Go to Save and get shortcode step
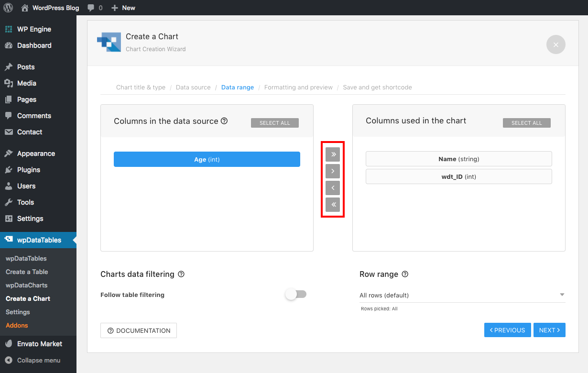588x373 pixels. pyautogui.click(x=378, y=88)
